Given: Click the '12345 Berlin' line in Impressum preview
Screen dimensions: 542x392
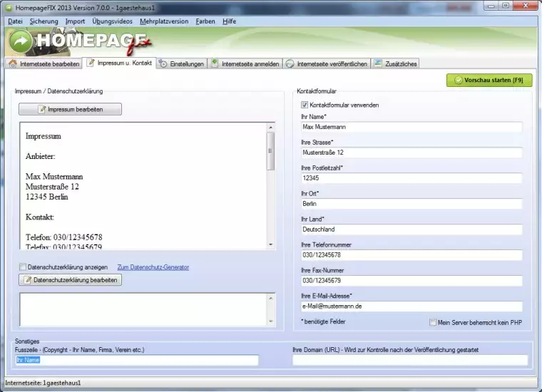Looking at the screenshot, I should coord(46,197).
